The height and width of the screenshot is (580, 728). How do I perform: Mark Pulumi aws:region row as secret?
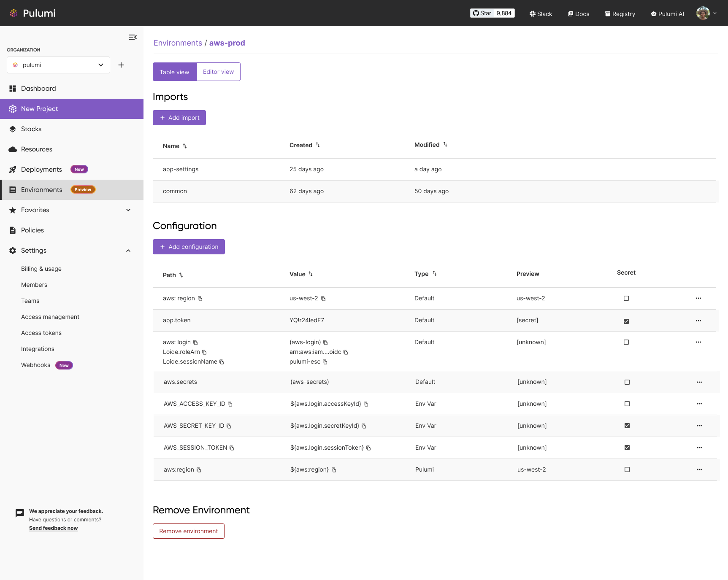click(627, 469)
